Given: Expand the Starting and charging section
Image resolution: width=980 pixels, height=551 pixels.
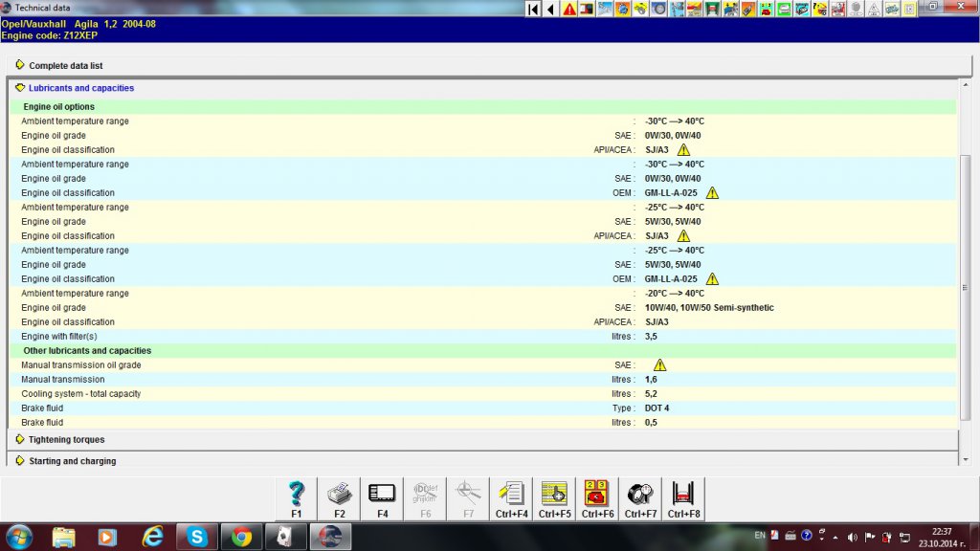Looking at the screenshot, I should click(72, 461).
